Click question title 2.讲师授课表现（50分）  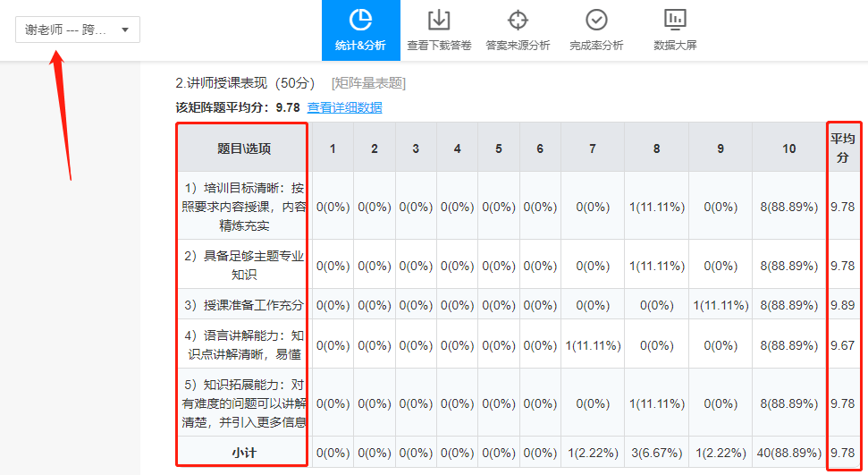(245, 83)
